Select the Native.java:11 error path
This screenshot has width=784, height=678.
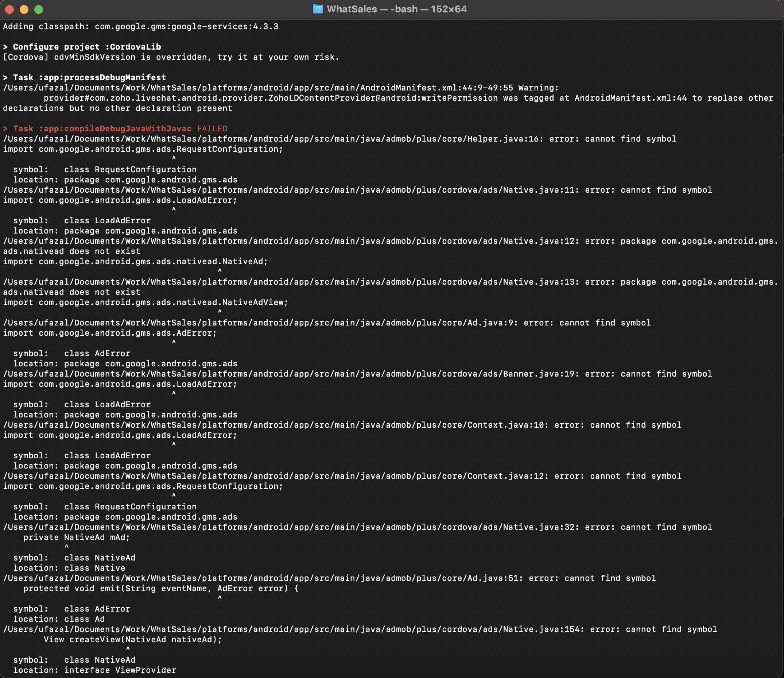[356, 190]
